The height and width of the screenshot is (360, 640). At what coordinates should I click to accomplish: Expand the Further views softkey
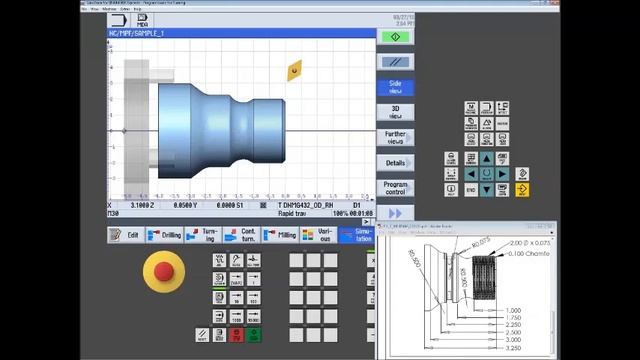(x=395, y=138)
